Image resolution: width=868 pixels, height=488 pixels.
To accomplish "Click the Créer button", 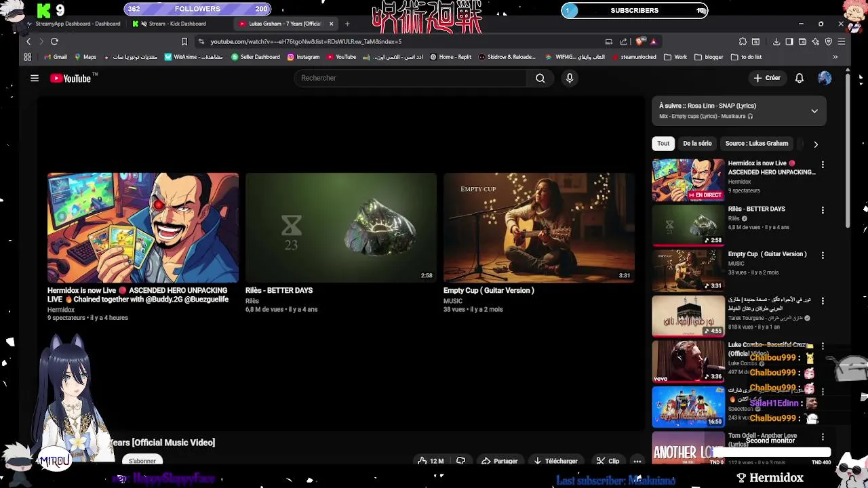I will (767, 78).
